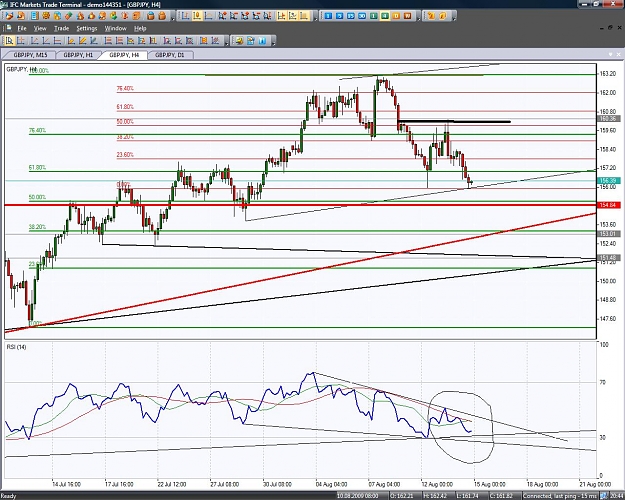Expand the chart toolbar overflow arrow

(x=315, y=17)
